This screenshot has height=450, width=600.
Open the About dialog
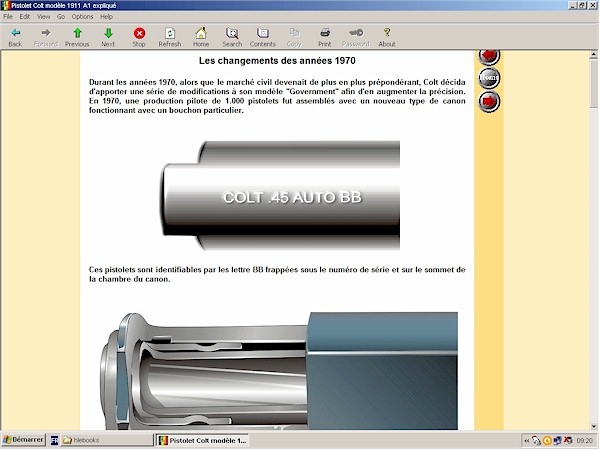pos(387,37)
